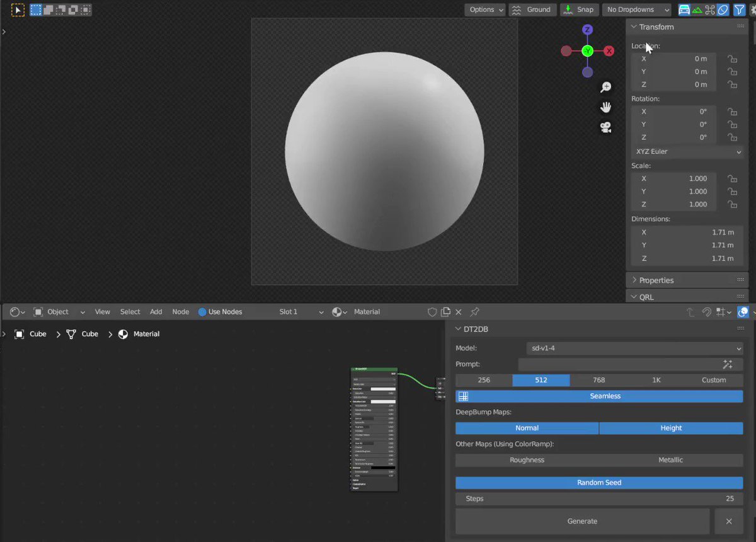The height and width of the screenshot is (542, 756).
Task: Open the sd-v1-4 Model dropdown
Action: pyautogui.click(x=633, y=348)
